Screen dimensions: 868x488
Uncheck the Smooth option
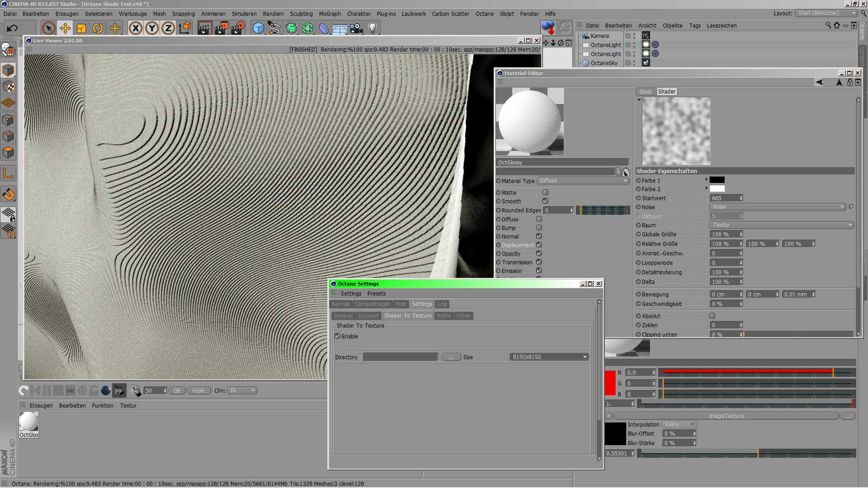pyautogui.click(x=545, y=201)
